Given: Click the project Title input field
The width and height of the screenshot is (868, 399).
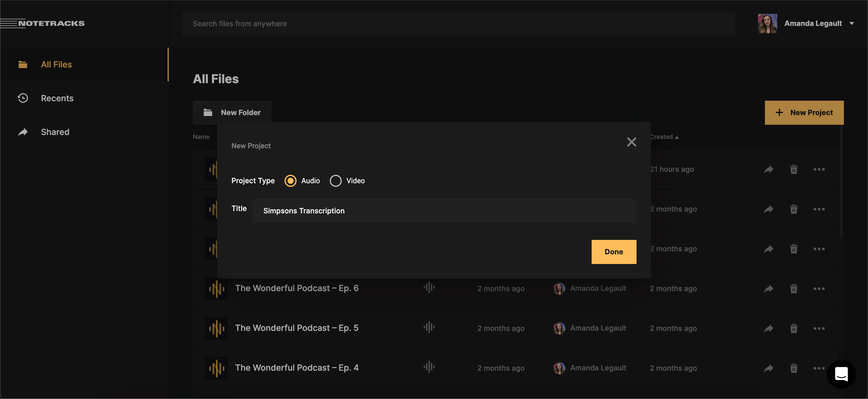Looking at the screenshot, I should (x=444, y=211).
